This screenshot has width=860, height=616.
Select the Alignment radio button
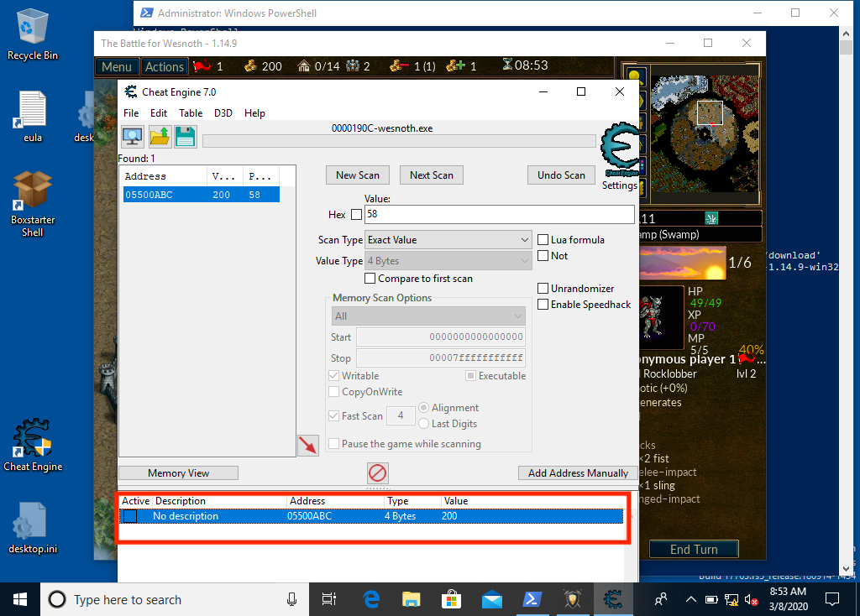pos(423,408)
